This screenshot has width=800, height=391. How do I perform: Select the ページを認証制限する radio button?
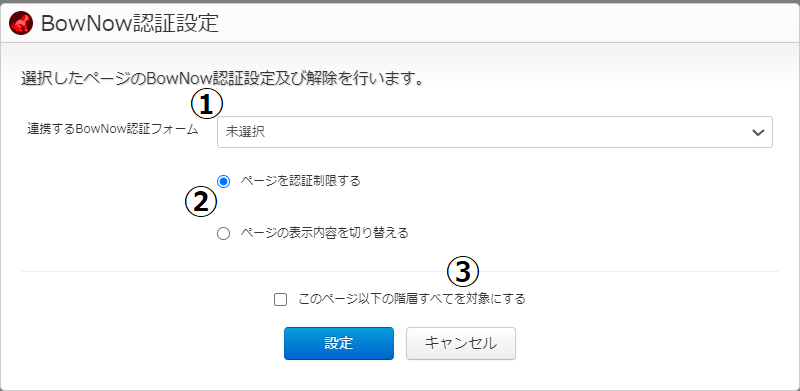223,181
